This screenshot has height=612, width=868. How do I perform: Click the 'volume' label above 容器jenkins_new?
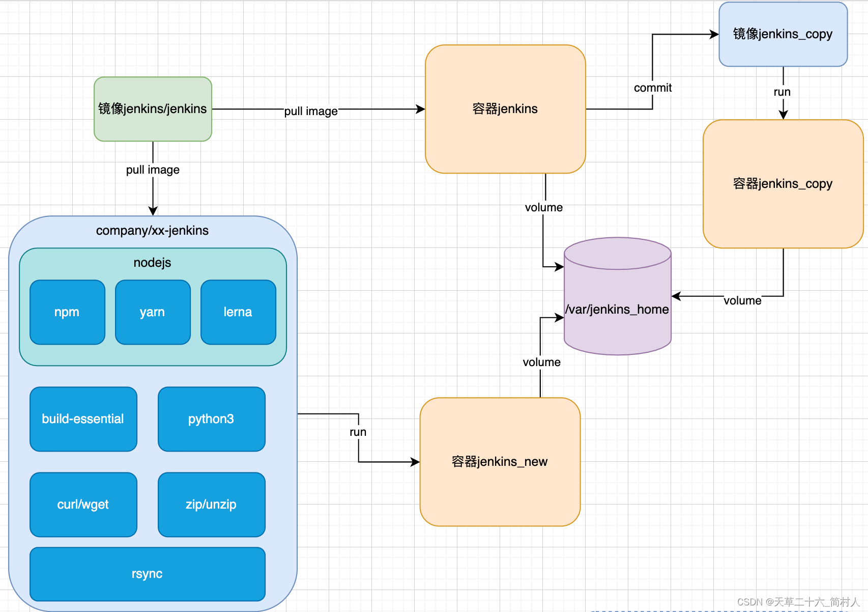541,362
